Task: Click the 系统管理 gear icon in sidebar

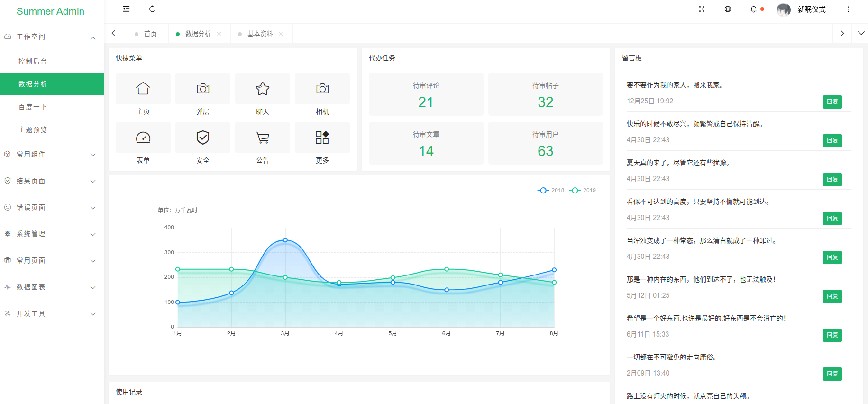Action: (8, 234)
